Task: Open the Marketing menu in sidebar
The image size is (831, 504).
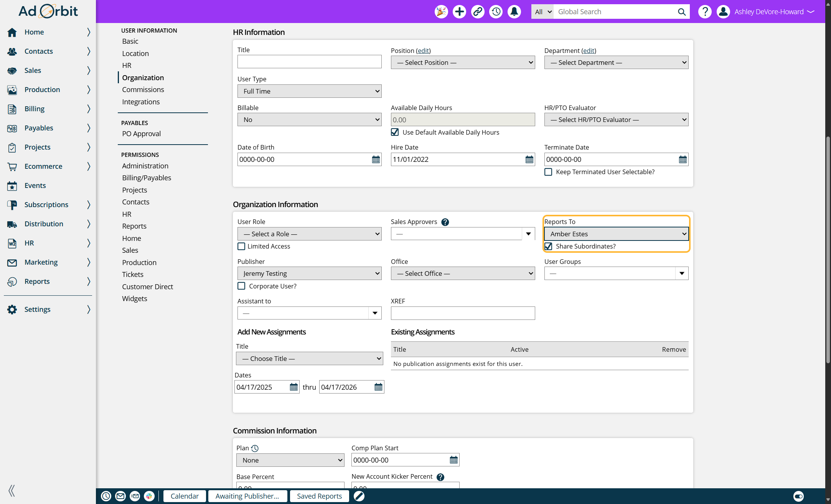Action: (x=48, y=262)
